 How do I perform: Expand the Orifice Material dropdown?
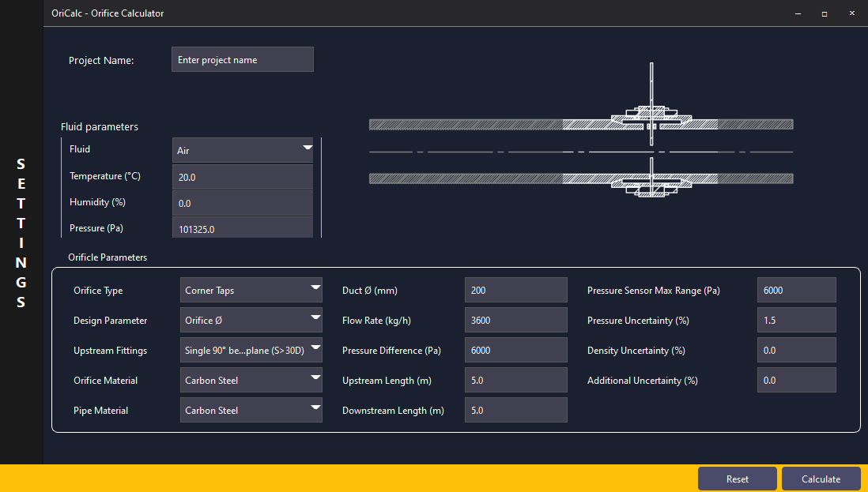251,380
